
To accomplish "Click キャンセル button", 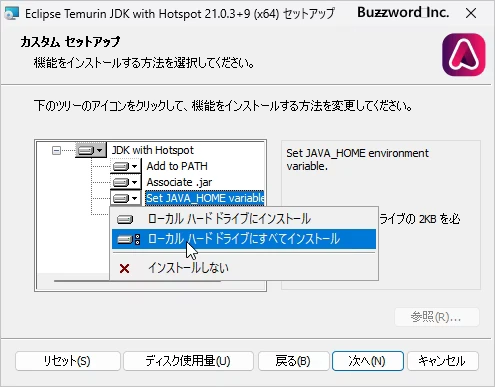I will 443,361.
